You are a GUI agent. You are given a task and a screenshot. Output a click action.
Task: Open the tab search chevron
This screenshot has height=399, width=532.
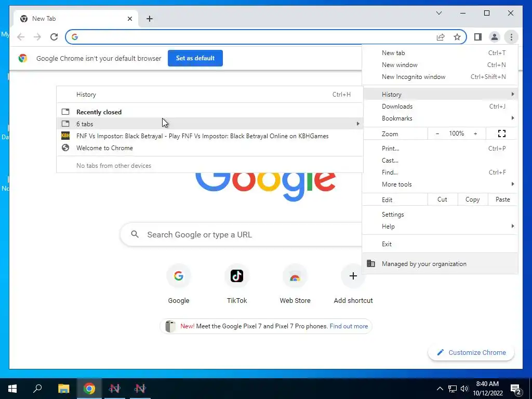pos(438,13)
